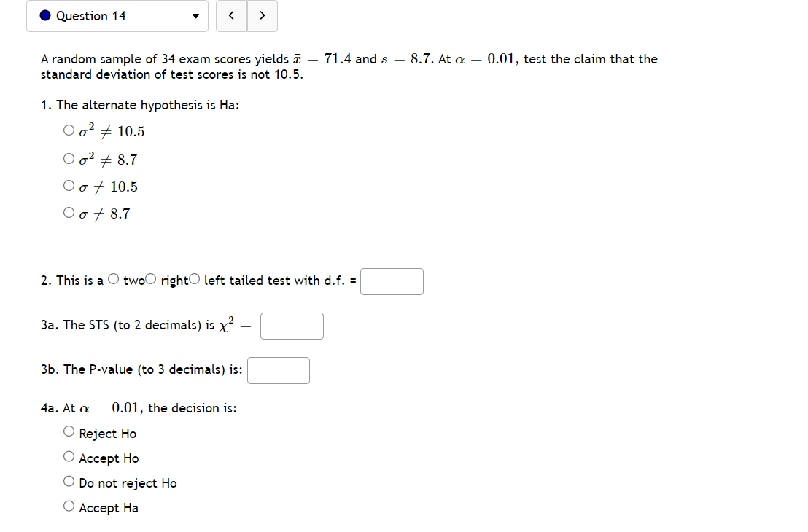
Task: Choose the two tailed test option
Action: click(x=114, y=278)
